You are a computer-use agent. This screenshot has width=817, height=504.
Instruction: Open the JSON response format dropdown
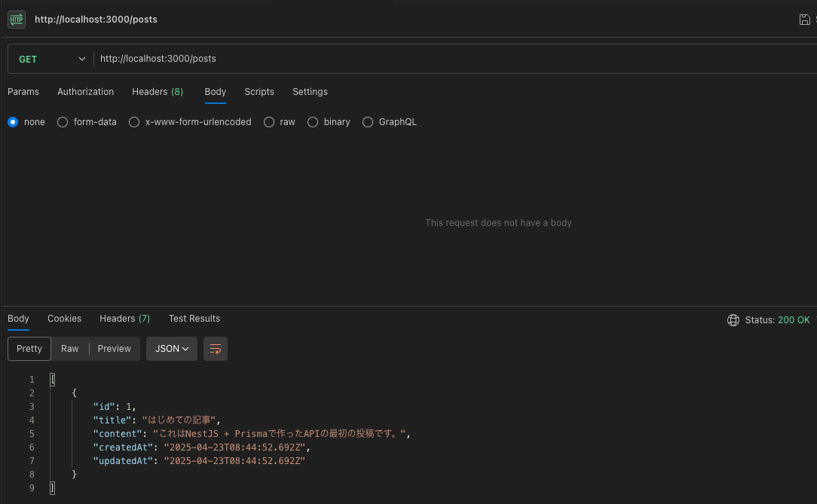171,349
